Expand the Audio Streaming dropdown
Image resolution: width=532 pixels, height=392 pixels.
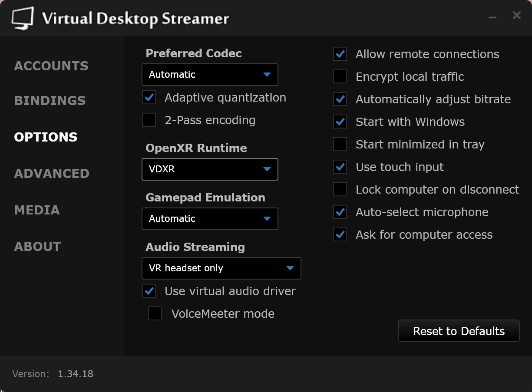pos(221,268)
